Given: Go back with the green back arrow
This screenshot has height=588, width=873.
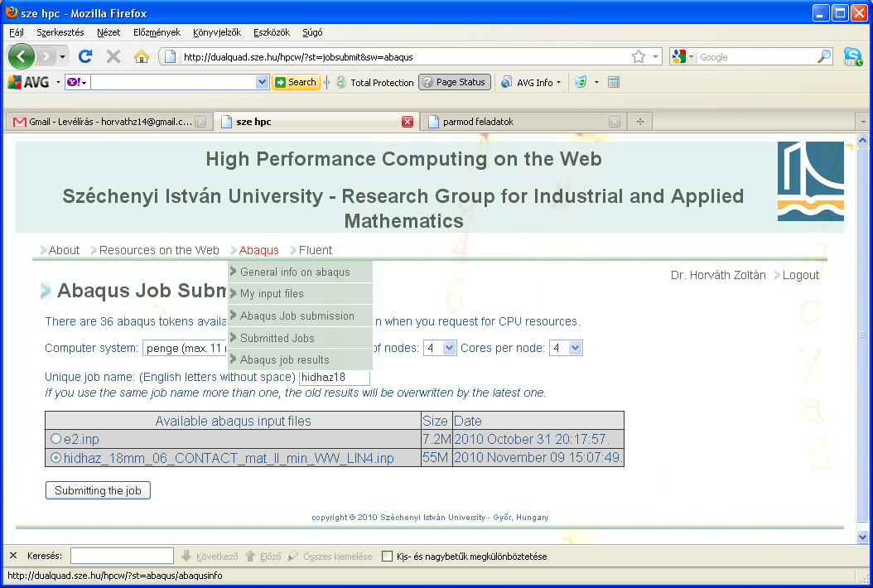Looking at the screenshot, I should point(22,56).
